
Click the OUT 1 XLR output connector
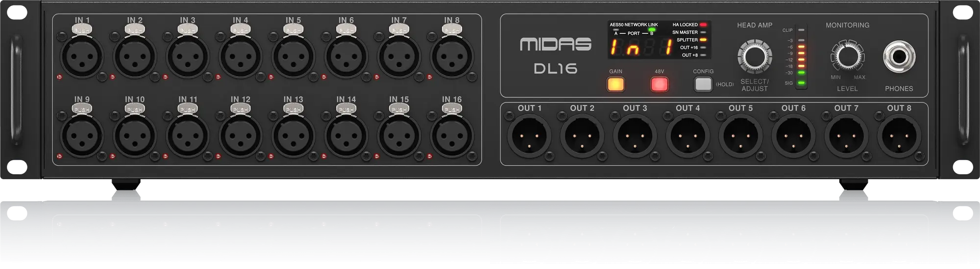[529, 135]
